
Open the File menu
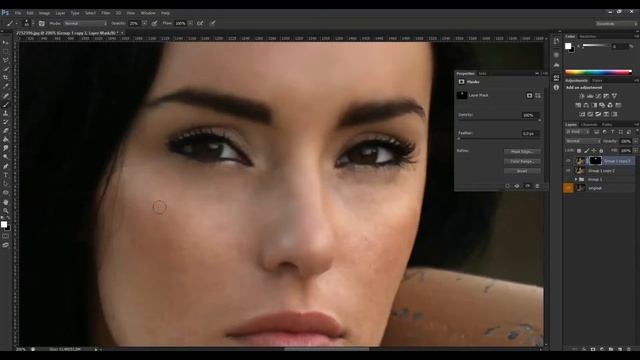(18, 13)
